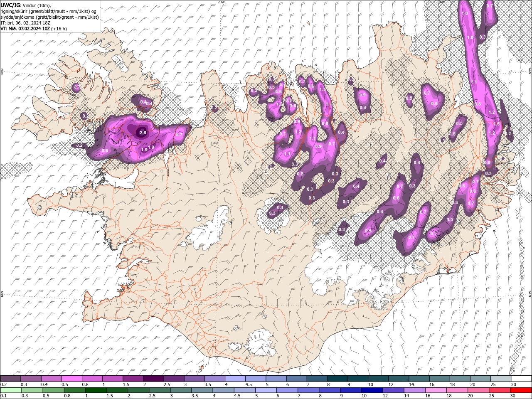
Task: Select the violet 12 swatch in bottom legend row
Action: pyautogui.click(x=393, y=390)
